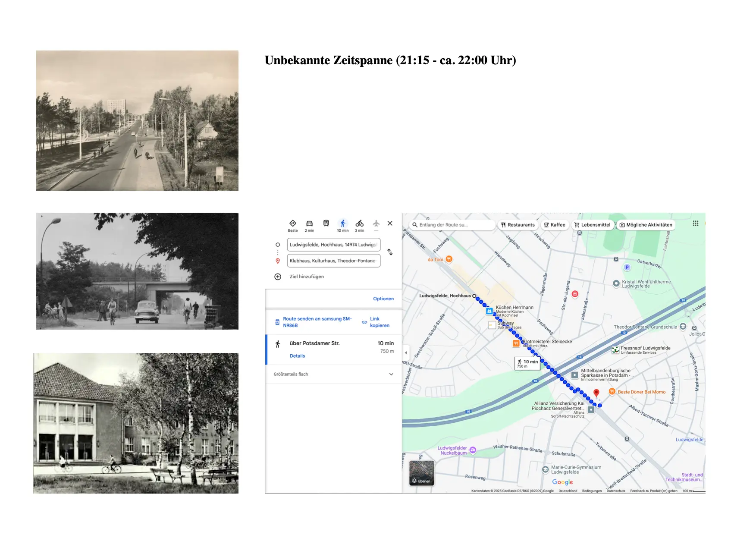Select the 'Beste' travel mode icon

293,223
